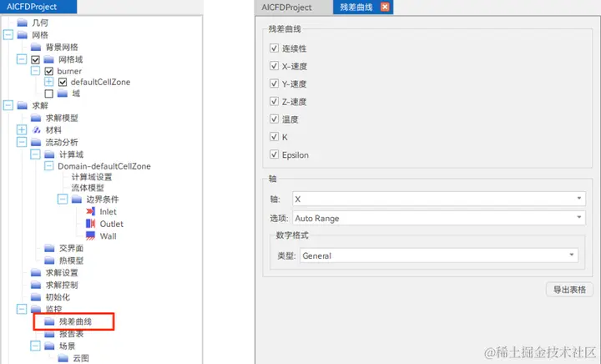The height and width of the screenshot is (364, 601).
Task: Toggle the 网格域 checkbox
Action: [35, 60]
